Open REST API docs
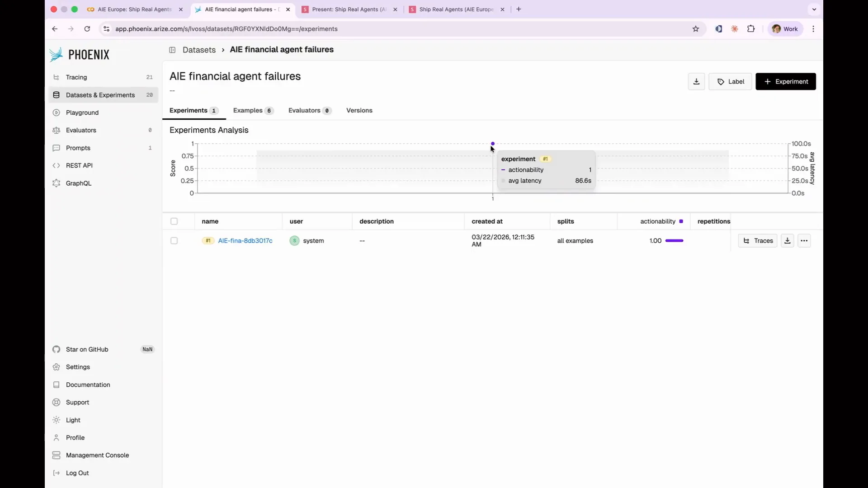 point(103,165)
